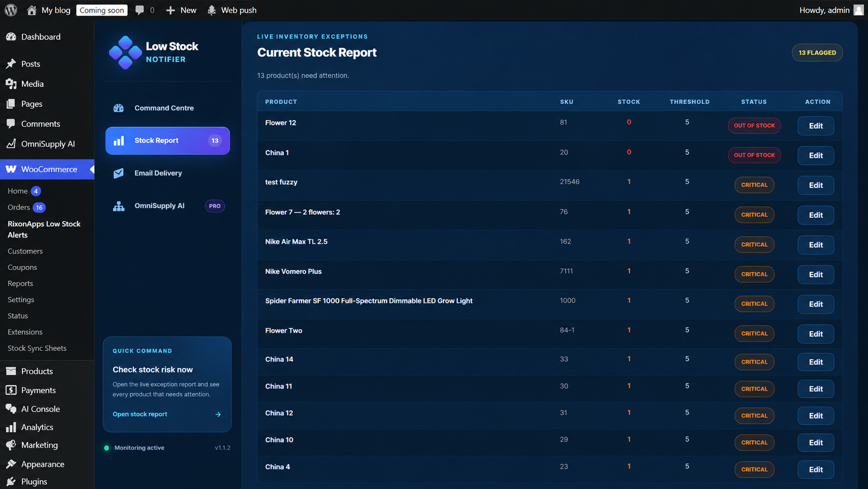Click the 13 FLAGGED badge

(817, 52)
